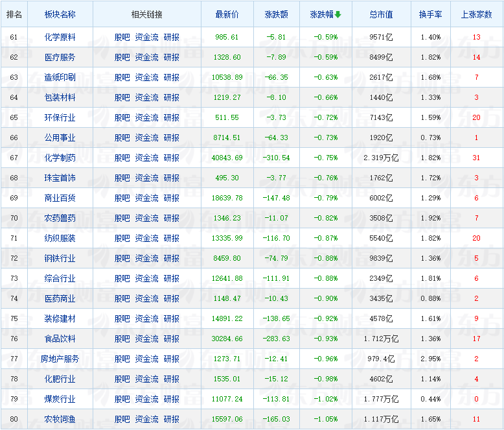504x430 pixels.
Task: Open 股吧 for 纺织服装
Action: 122,239
